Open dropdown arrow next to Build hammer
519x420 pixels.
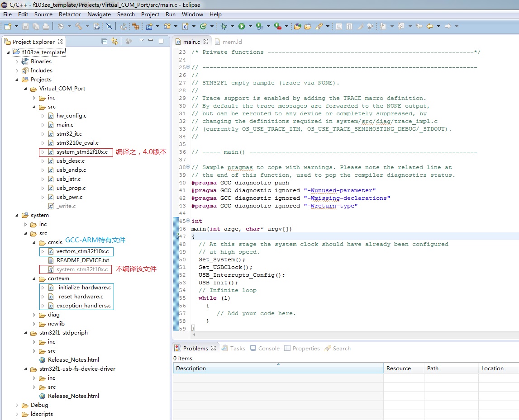87,26
